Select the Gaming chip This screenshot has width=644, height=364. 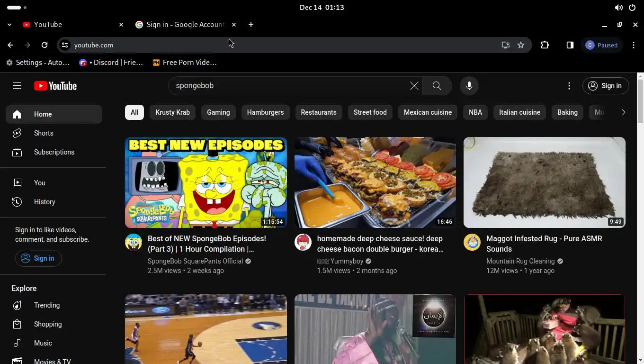coord(218,112)
